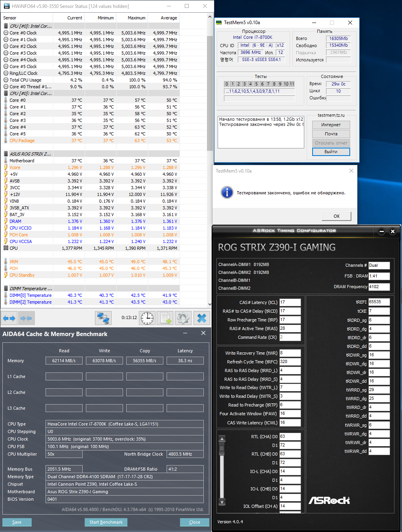
Task: Click the icon beside Total CPU Usage
Action: coord(6,80)
